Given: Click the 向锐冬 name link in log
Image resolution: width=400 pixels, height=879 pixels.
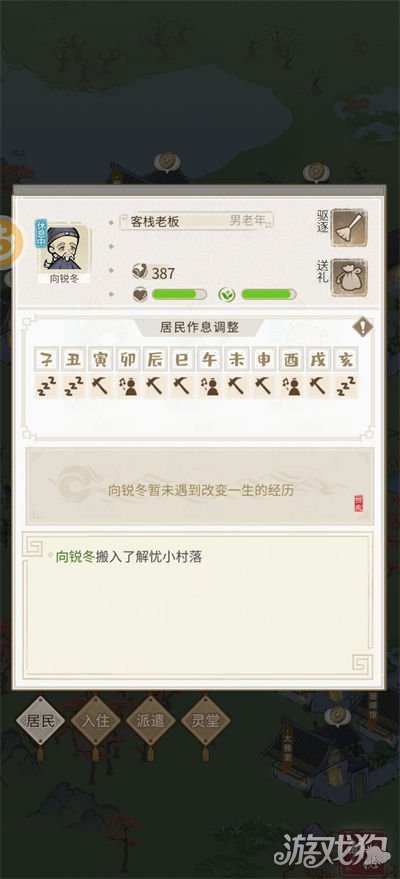Looking at the screenshot, I should pyautogui.click(x=76, y=557).
